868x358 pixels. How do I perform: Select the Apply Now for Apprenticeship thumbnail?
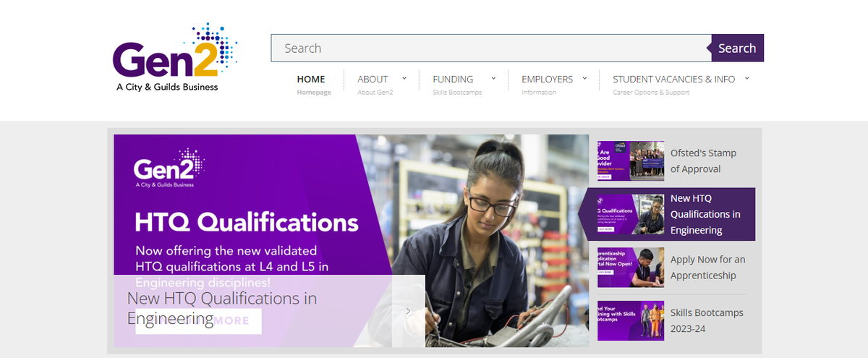631,268
